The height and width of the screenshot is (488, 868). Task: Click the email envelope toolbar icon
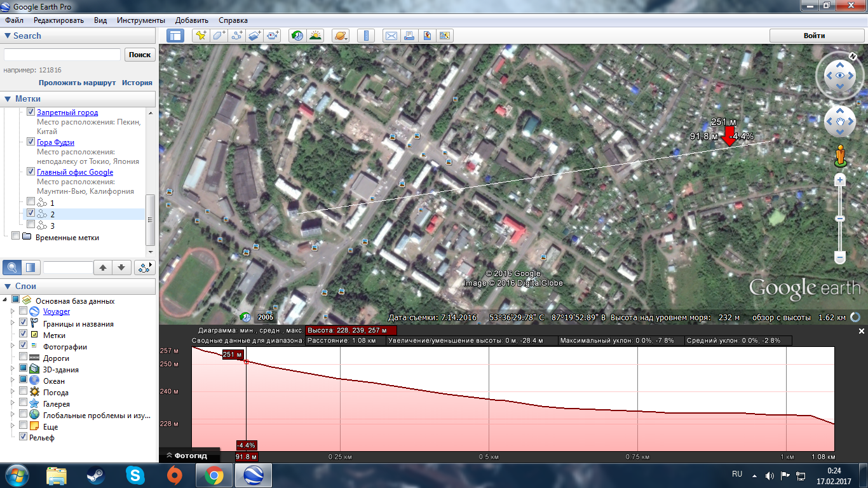tap(391, 36)
